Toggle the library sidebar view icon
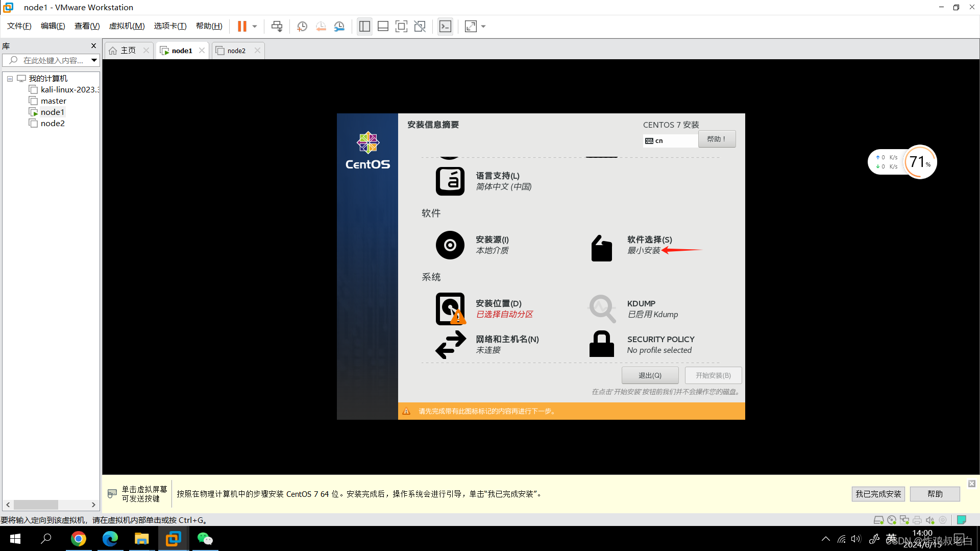This screenshot has width=980, height=551. coord(364,26)
